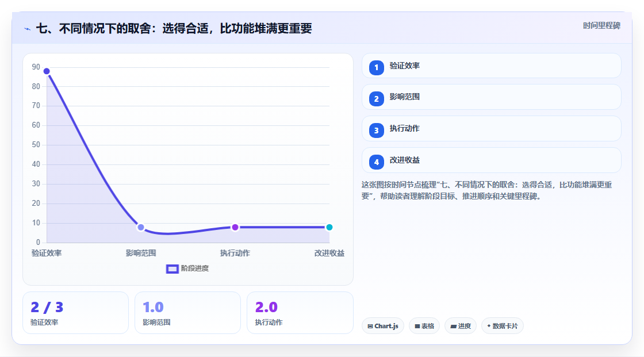Viewport: 644px width, 357px height.
Task: Click the number 4 badge for 改进收益
Action: [376, 162]
